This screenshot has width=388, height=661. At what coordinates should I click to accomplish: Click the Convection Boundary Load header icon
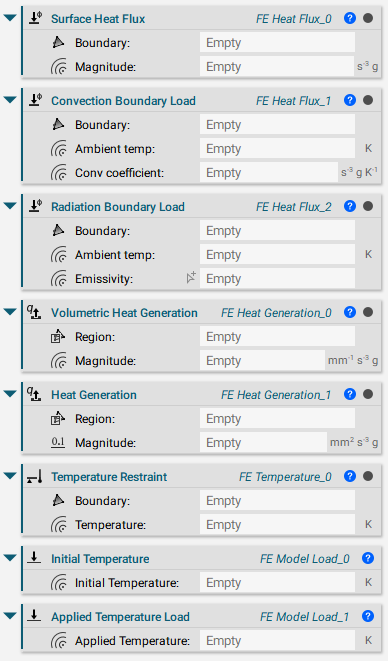pos(35,100)
